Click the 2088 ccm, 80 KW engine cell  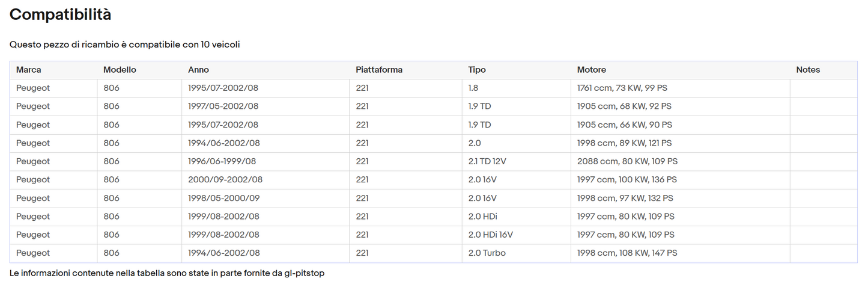(627, 161)
